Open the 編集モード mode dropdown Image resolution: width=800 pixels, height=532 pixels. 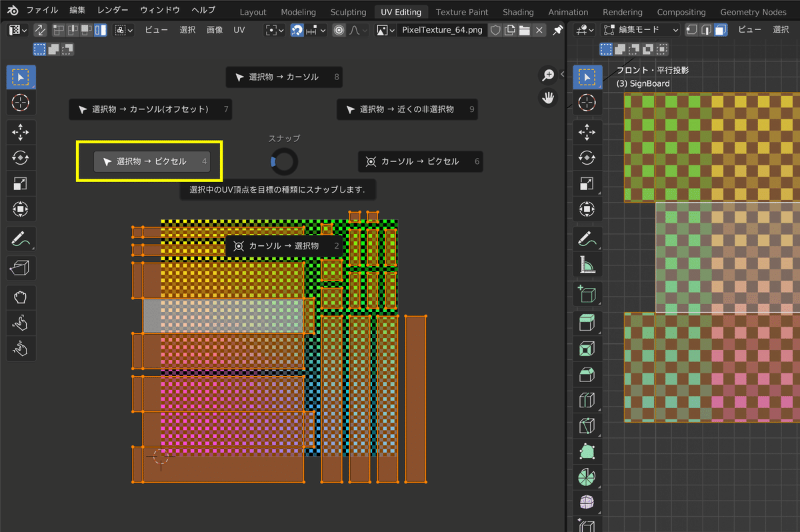pyautogui.click(x=639, y=30)
